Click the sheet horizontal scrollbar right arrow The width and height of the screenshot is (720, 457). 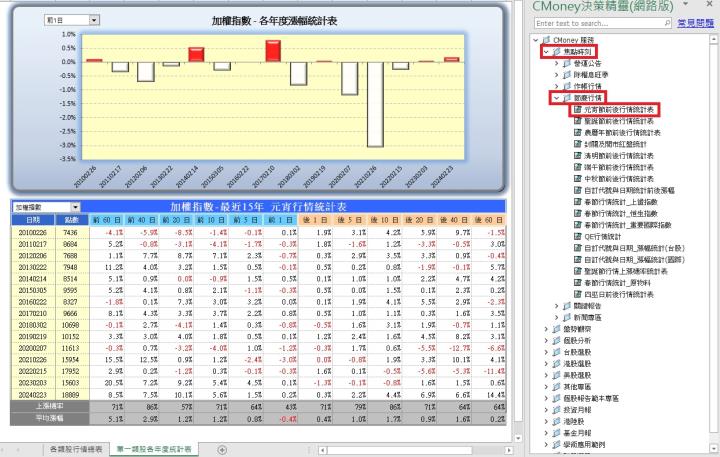coord(508,450)
